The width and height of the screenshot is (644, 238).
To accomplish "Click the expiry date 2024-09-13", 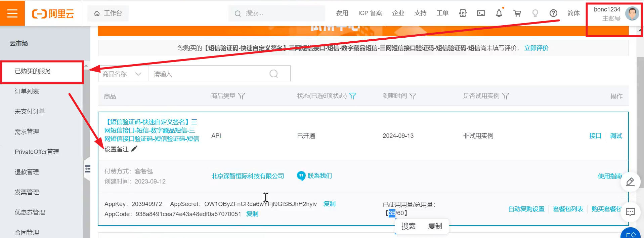I will (x=398, y=136).
